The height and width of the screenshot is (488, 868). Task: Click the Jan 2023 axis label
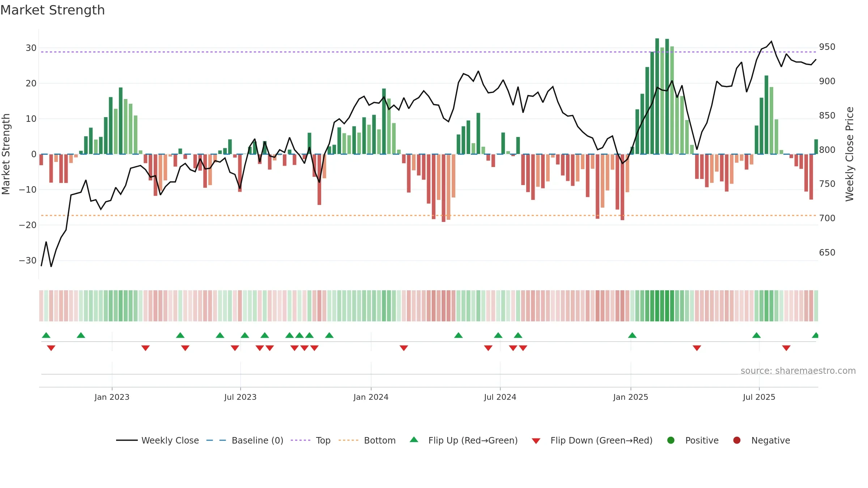(x=112, y=397)
